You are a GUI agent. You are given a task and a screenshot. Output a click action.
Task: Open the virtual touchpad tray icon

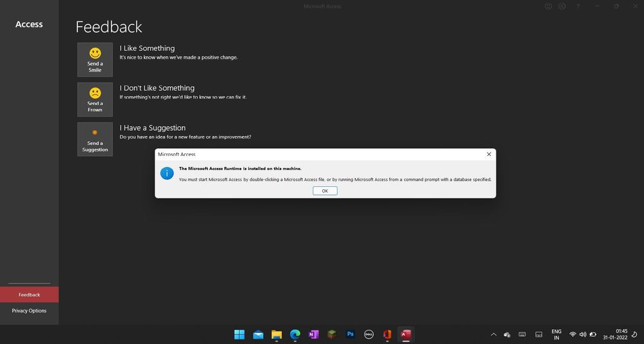tap(538, 334)
